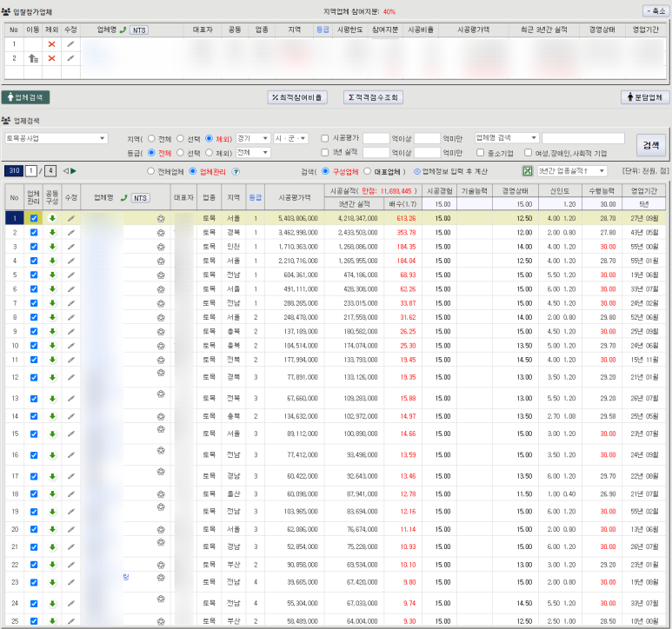This screenshot has width=672, height=629.
Task: Click green down-arrow add icon in row 1 (서울)
Action: pos(52,218)
